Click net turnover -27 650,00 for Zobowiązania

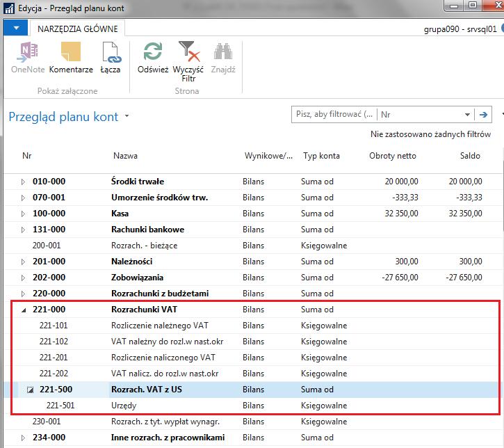tap(400, 278)
